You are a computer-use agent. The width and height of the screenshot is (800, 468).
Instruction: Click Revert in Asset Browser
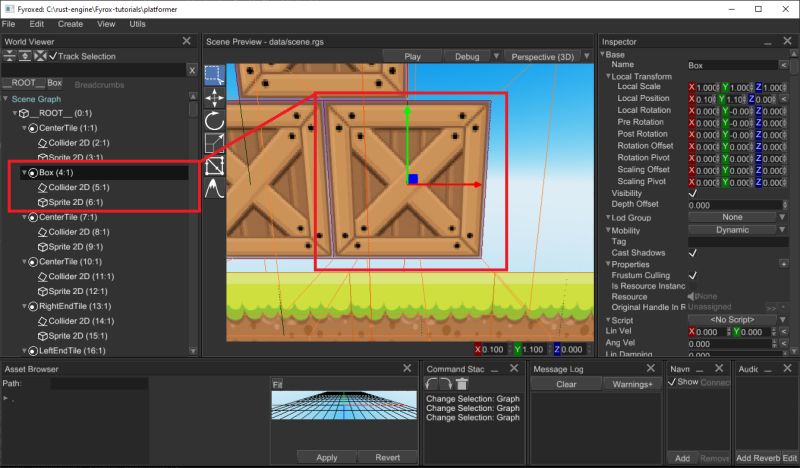[x=387, y=457]
